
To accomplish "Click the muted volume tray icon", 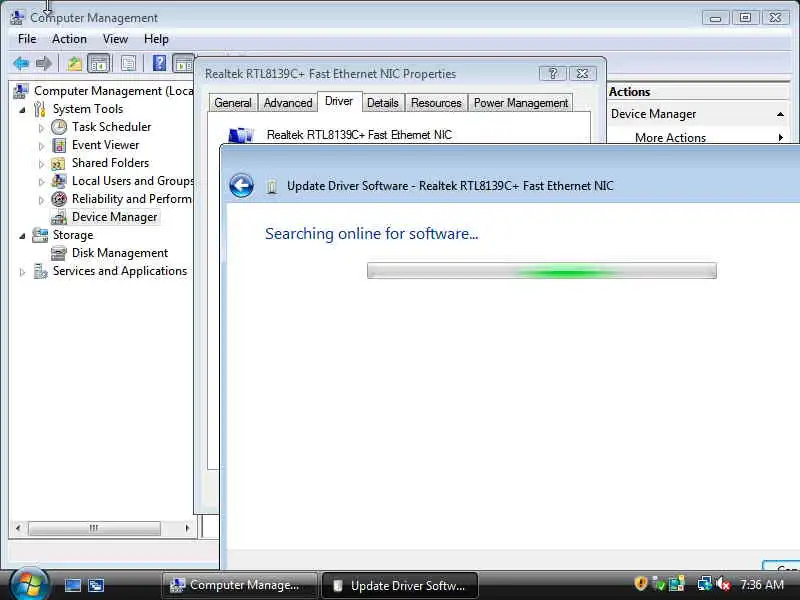I will click(x=723, y=584).
